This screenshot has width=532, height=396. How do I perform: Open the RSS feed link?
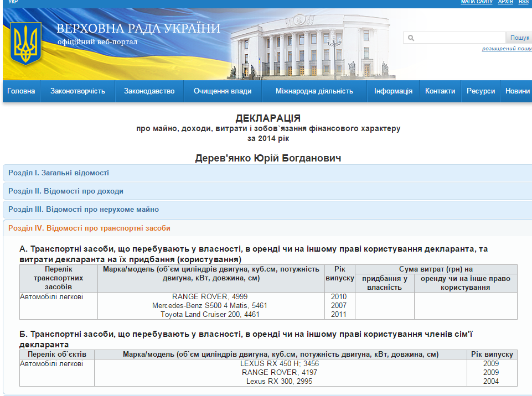(x=523, y=2)
